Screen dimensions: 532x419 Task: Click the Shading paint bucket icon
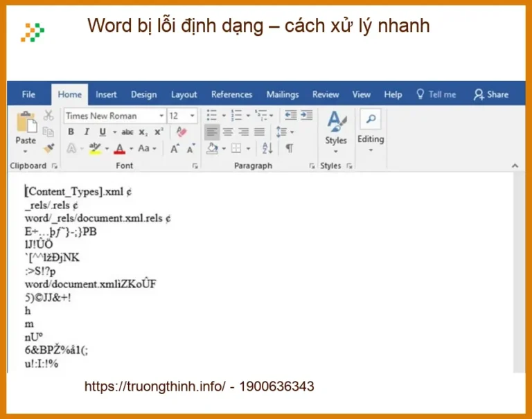click(x=213, y=148)
